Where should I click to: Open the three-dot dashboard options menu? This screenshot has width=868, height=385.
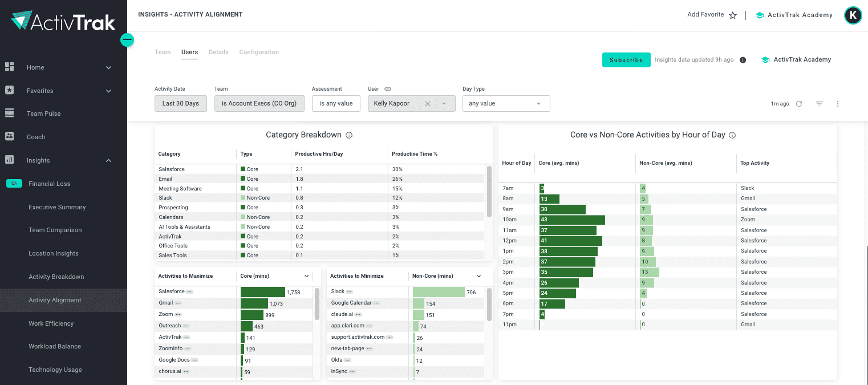pyautogui.click(x=838, y=104)
